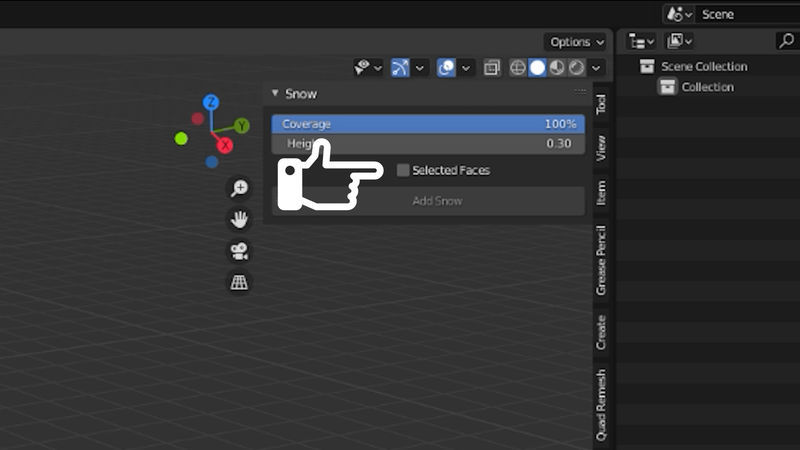Switch perspective/orthographic grid icon

[239, 282]
